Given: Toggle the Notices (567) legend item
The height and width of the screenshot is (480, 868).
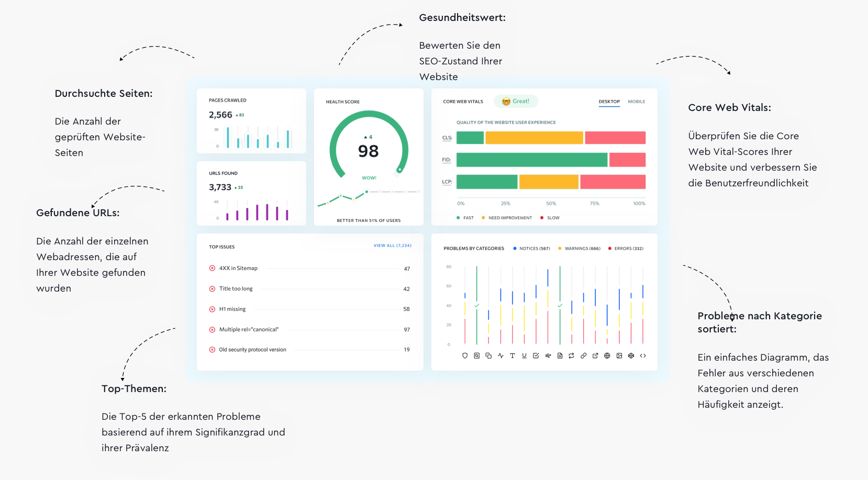Looking at the screenshot, I should tap(531, 249).
